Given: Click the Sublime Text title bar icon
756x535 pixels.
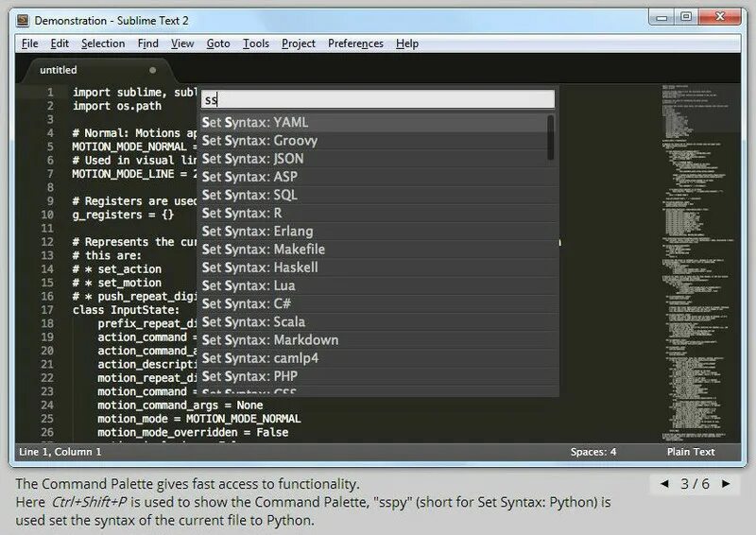Looking at the screenshot, I should pyautogui.click(x=22, y=20).
